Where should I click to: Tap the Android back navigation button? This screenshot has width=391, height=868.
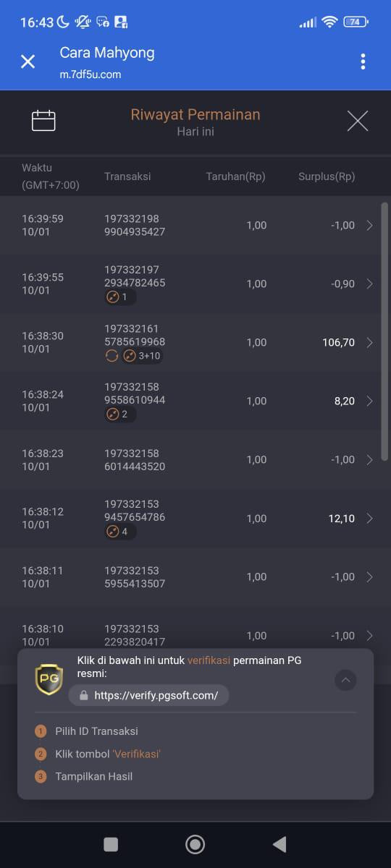[279, 844]
